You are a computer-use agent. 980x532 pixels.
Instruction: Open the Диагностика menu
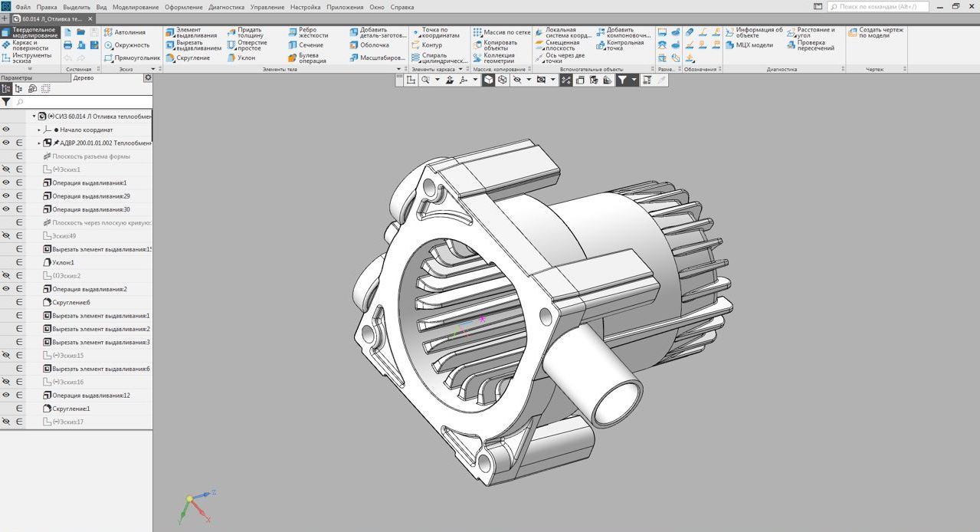[x=227, y=7]
